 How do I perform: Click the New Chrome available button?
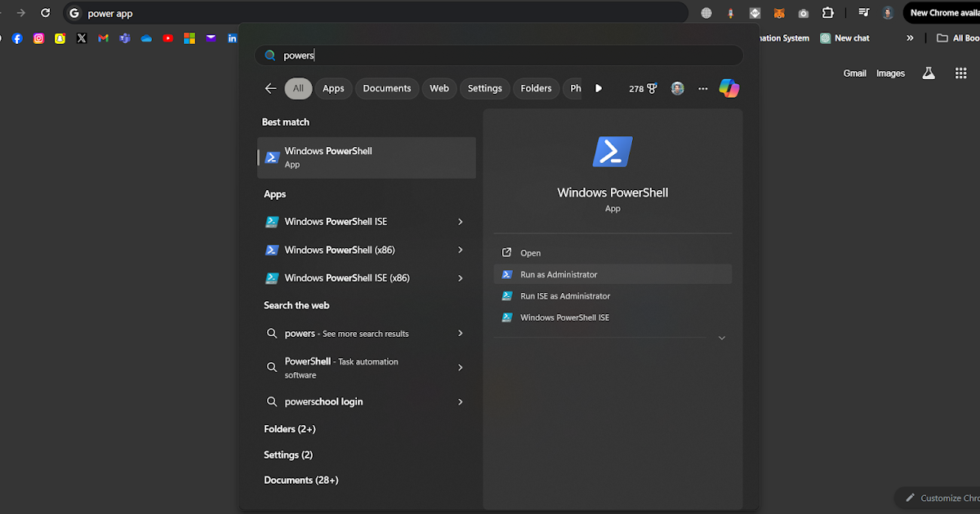click(942, 13)
